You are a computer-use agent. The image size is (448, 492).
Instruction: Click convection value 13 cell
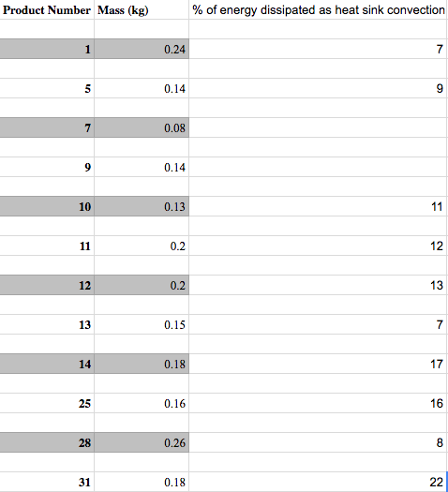click(318, 285)
